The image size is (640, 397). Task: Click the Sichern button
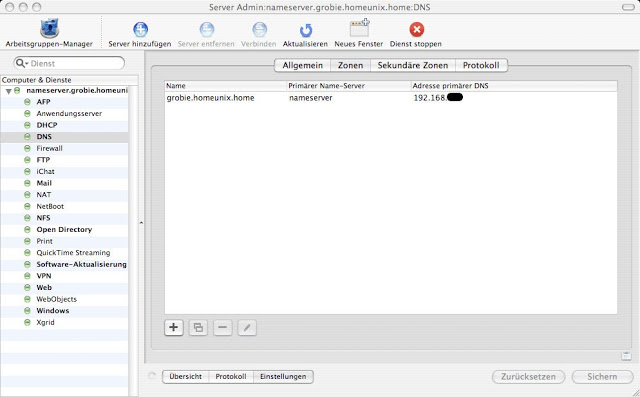pos(602,377)
